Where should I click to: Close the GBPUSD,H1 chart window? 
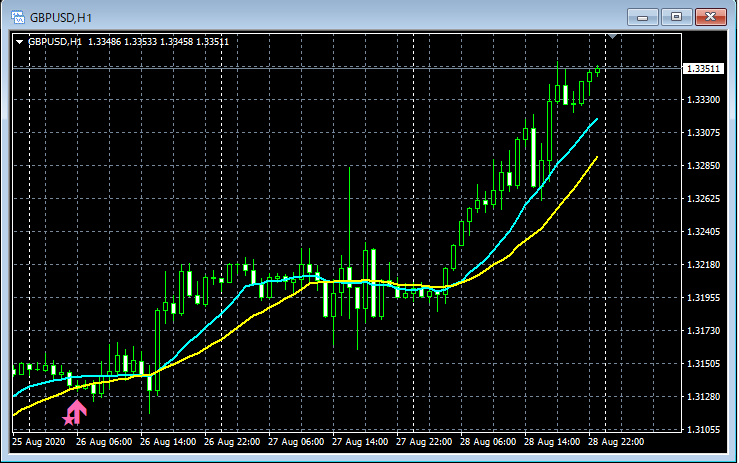click(711, 17)
